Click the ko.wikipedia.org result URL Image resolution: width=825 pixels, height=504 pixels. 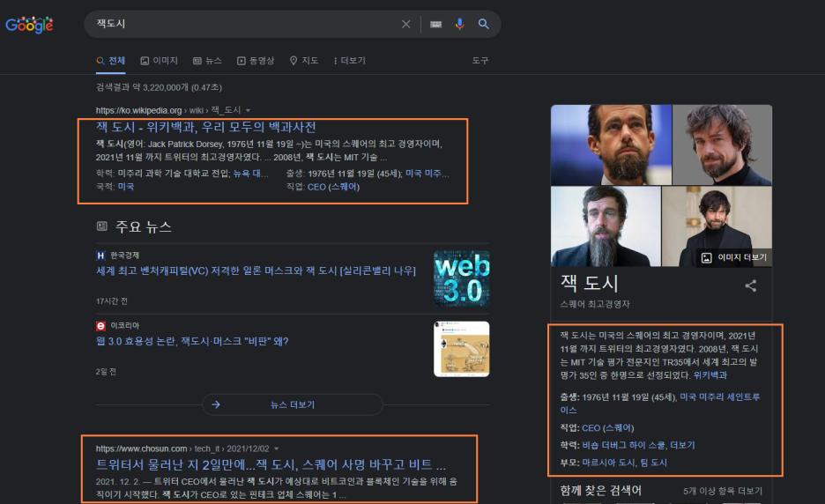(x=167, y=110)
